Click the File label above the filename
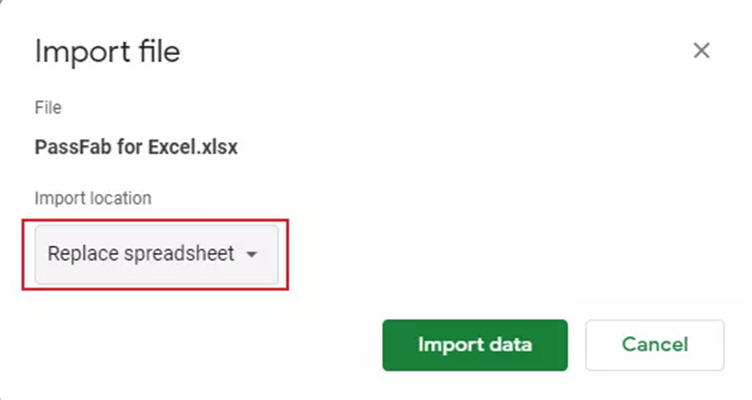The width and height of the screenshot is (752, 400). 48,106
